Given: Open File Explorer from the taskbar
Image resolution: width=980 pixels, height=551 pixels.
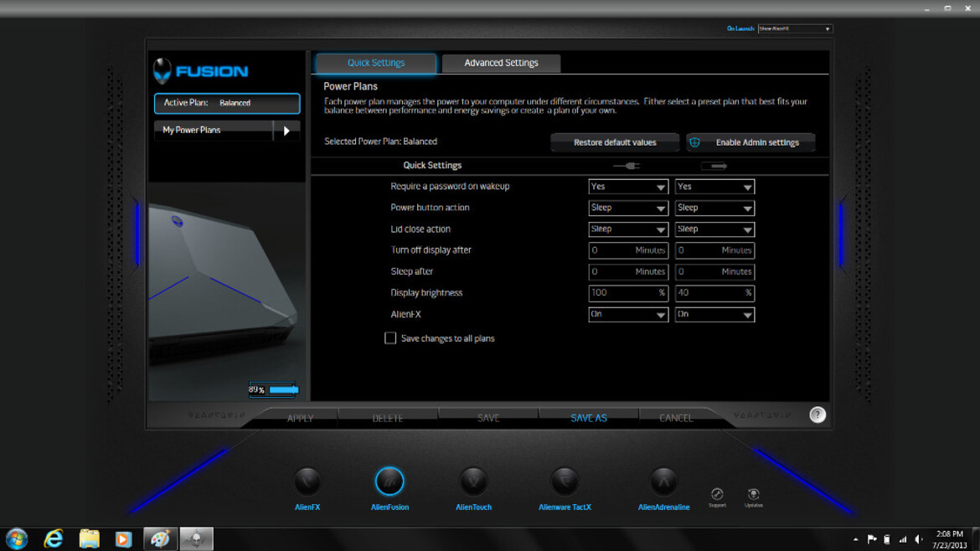Looking at the screenshot, I should pos(89,538).
